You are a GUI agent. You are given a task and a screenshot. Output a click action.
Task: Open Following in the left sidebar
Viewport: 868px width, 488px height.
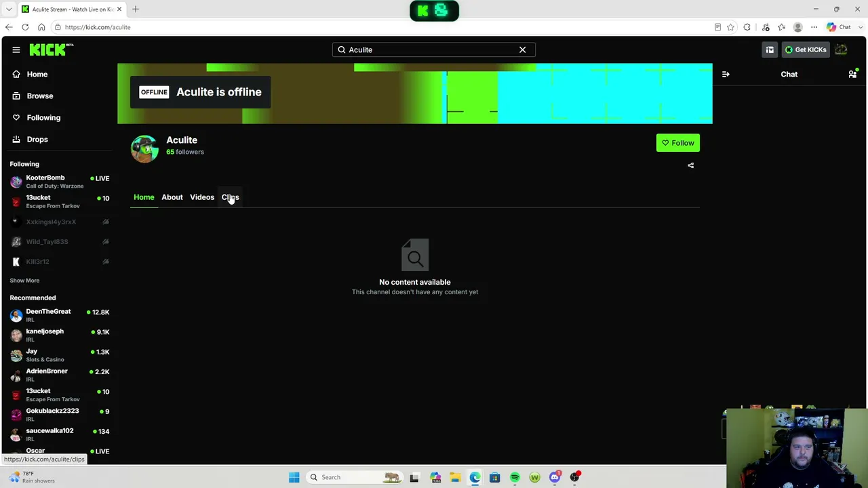(x=37, y=117)
